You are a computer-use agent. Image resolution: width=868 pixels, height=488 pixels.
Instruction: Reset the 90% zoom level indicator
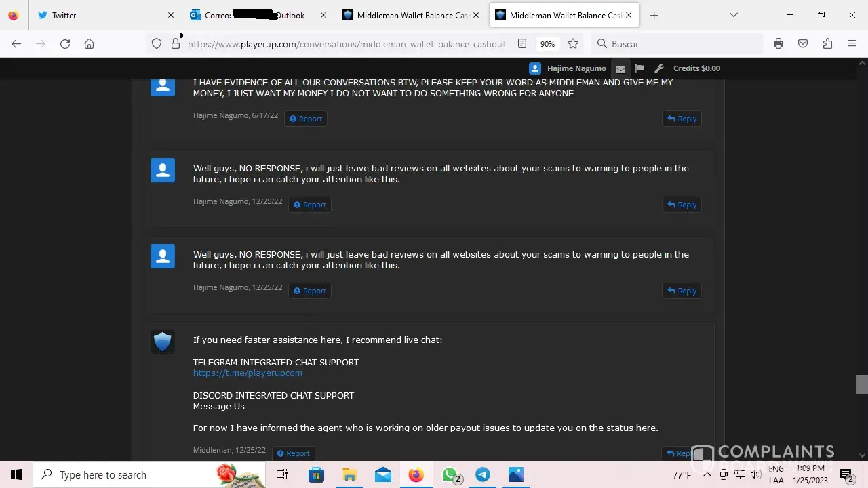547,44
